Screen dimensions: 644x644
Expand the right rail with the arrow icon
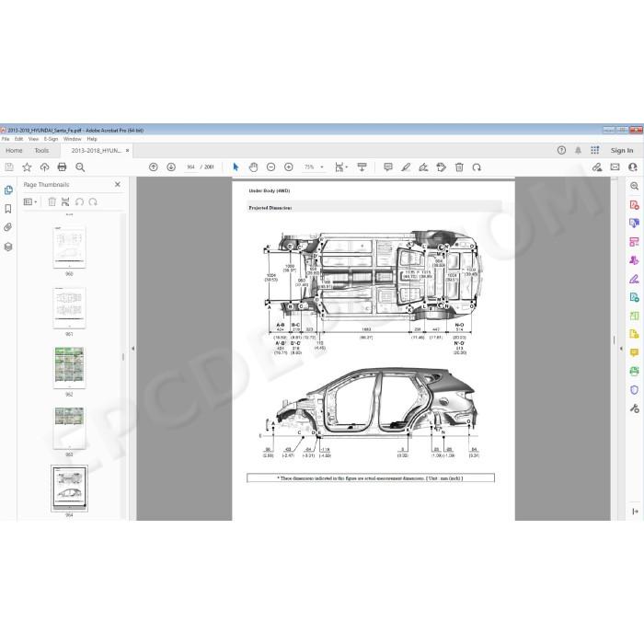[635, 512]
